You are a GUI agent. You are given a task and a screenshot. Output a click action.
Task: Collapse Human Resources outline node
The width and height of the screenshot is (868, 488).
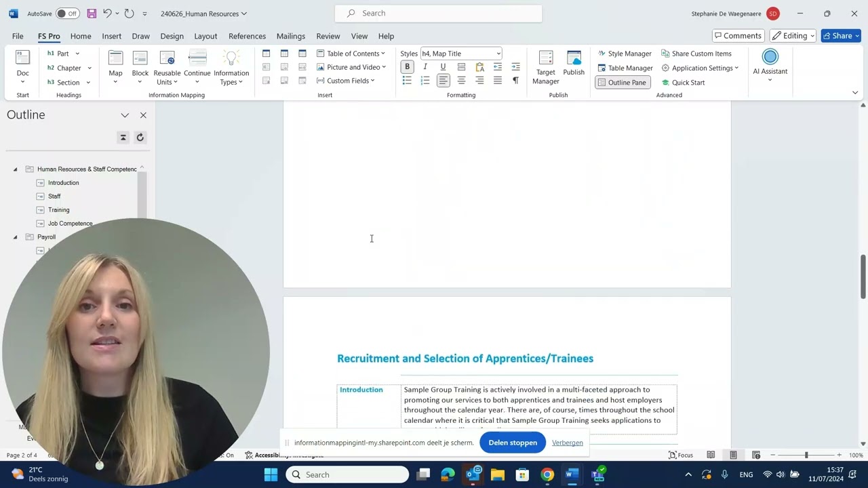point(15,169)
